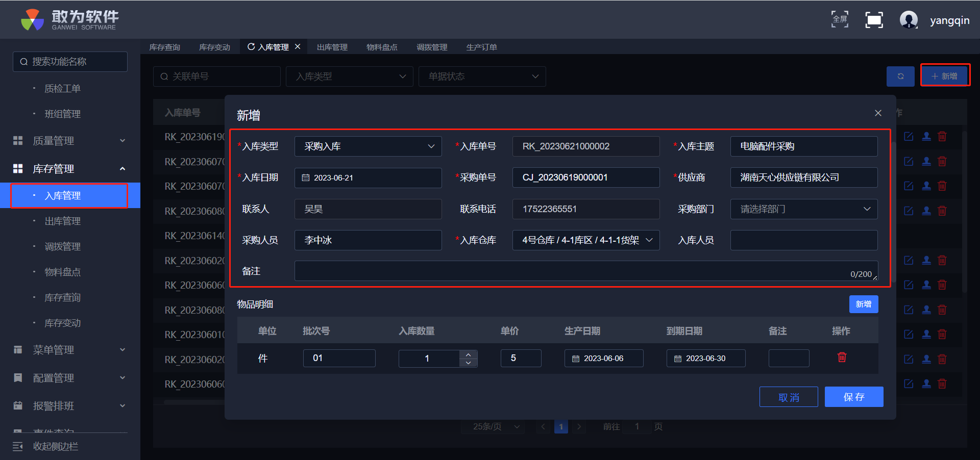Open the 入库类型 filter above the table

tap(350, 76)
